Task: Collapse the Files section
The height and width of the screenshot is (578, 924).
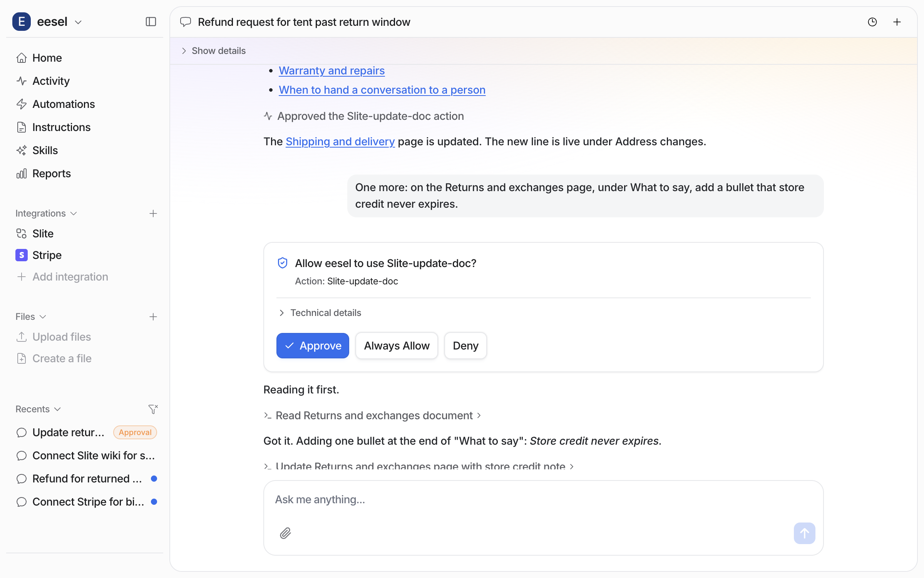Action: [31, 316]
